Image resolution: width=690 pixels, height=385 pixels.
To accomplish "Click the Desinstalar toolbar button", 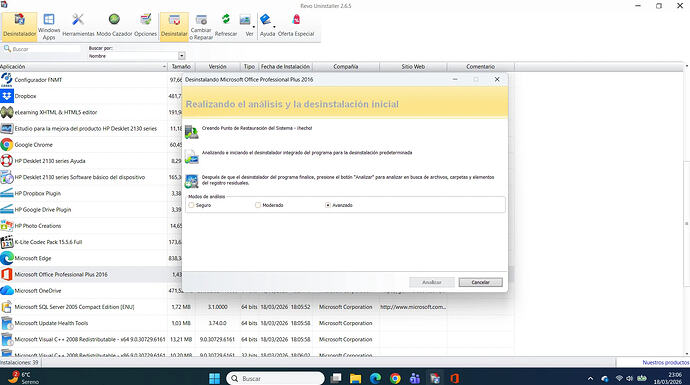I will pyautogui.click(x=174, y=26).
